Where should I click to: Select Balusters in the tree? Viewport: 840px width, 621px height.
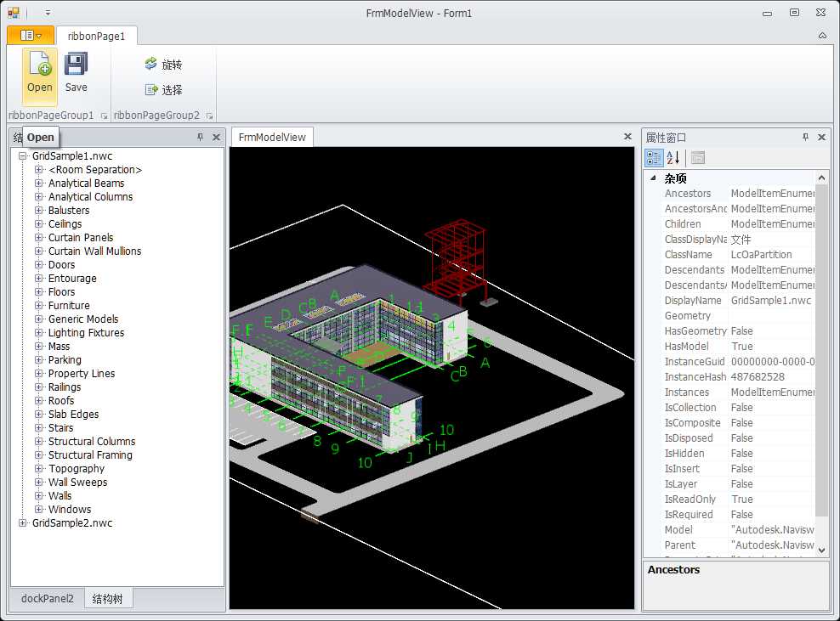69,211
